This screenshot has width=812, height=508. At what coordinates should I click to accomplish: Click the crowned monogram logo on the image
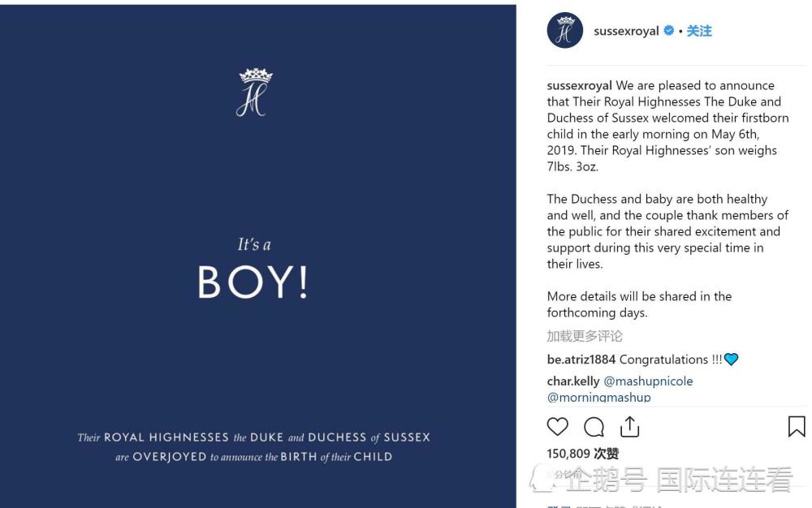[255, 92]
